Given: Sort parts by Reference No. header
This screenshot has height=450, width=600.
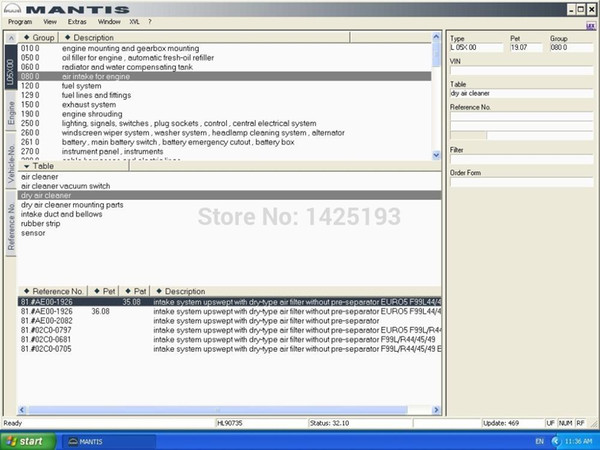Looking at the screenshot, I should pos(53,291).
